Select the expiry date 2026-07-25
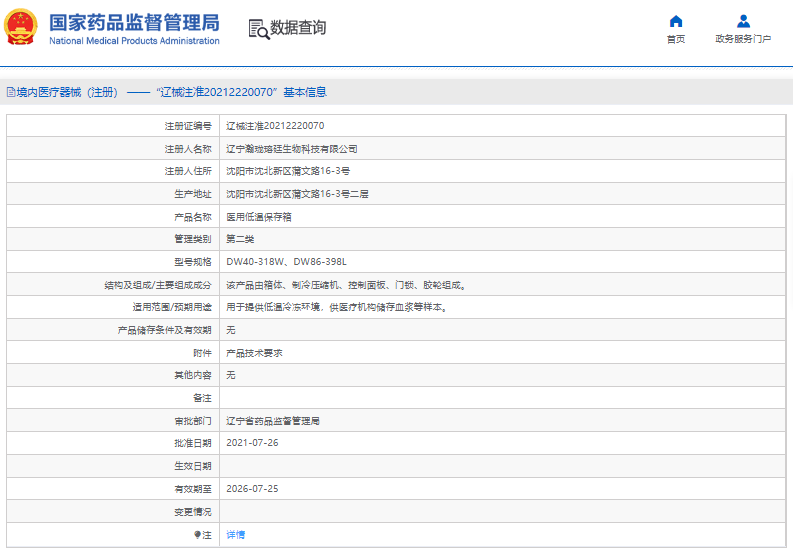 (x=252, y=489)
